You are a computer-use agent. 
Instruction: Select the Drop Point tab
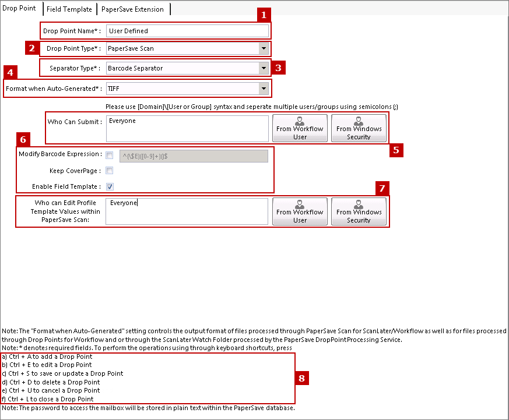click(19, 8)
